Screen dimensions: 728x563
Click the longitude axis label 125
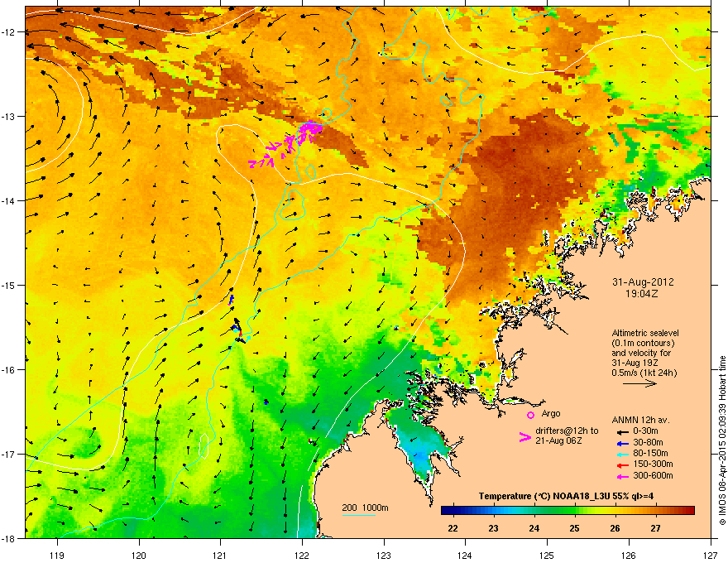[547, 555]
